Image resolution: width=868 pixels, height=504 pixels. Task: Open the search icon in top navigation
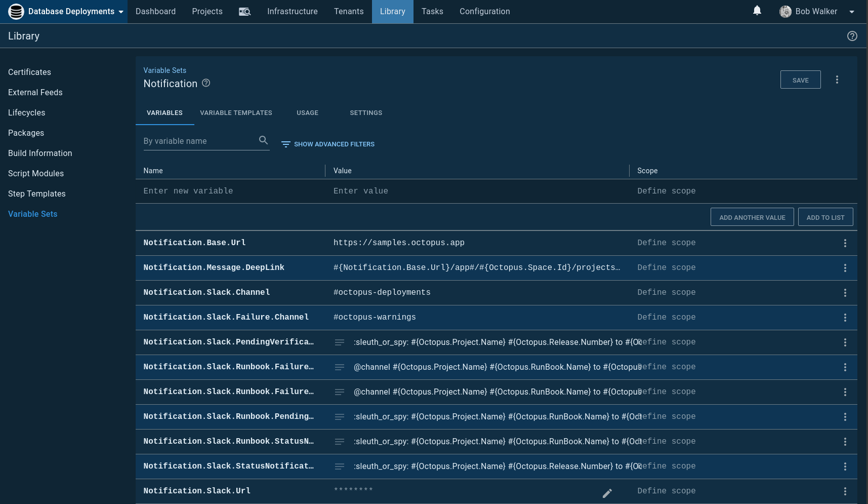coord(244,12)
